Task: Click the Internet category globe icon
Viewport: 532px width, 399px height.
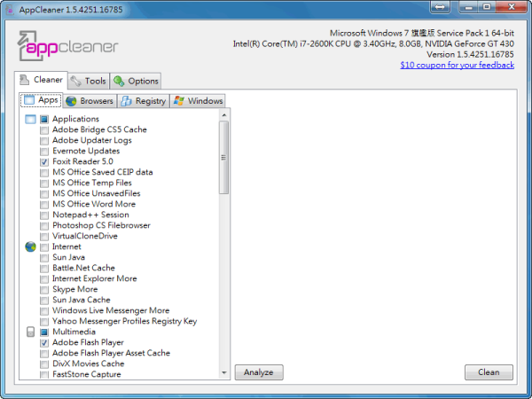Action: coord(30,246)
